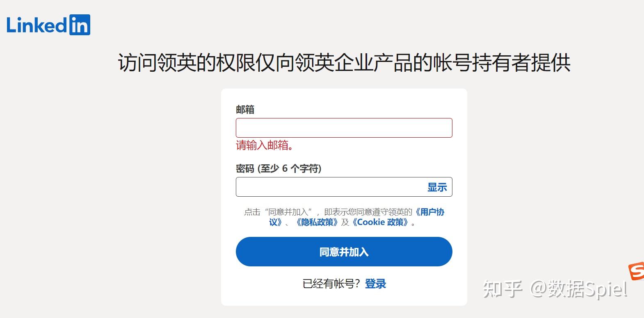Open the 《Cookie 政策》 cookie policy link
644x318 pixels.
[x=381, y=222]
